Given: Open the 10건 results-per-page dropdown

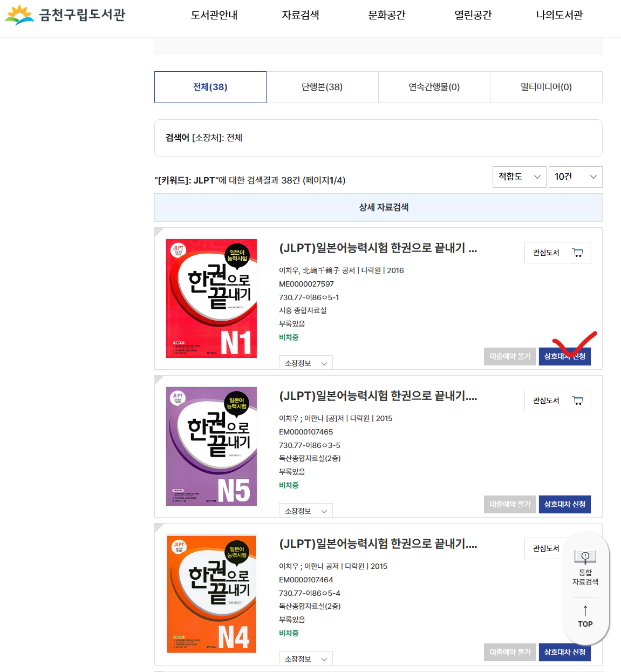Looking at the screenshot, I should coord(576,177).
